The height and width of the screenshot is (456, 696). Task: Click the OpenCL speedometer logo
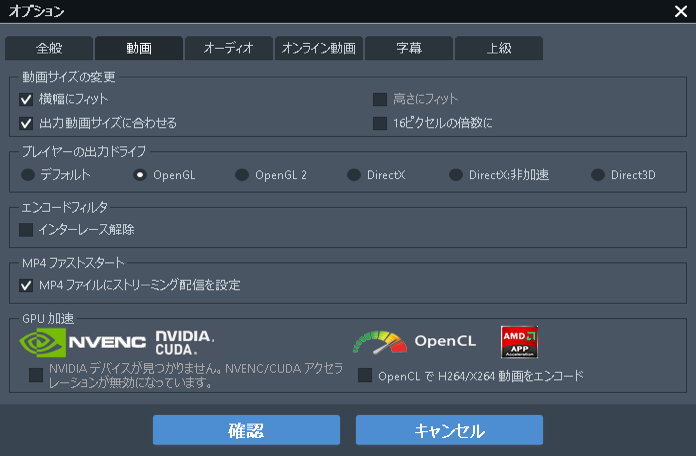click(379, 342)
